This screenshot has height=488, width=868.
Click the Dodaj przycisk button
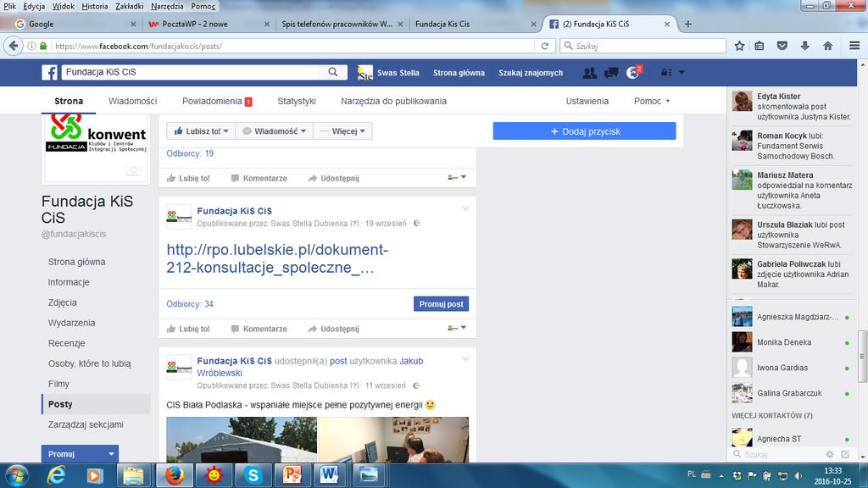coord(585,131)
